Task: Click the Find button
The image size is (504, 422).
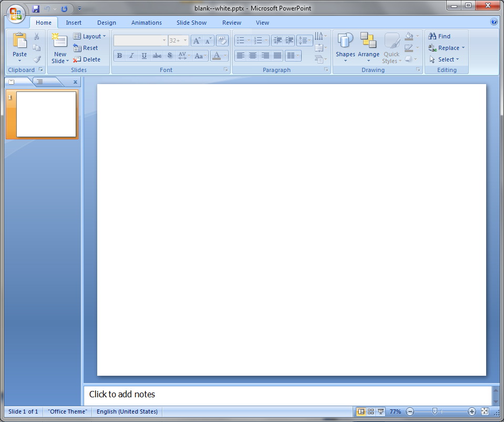Action: [440, 36]
